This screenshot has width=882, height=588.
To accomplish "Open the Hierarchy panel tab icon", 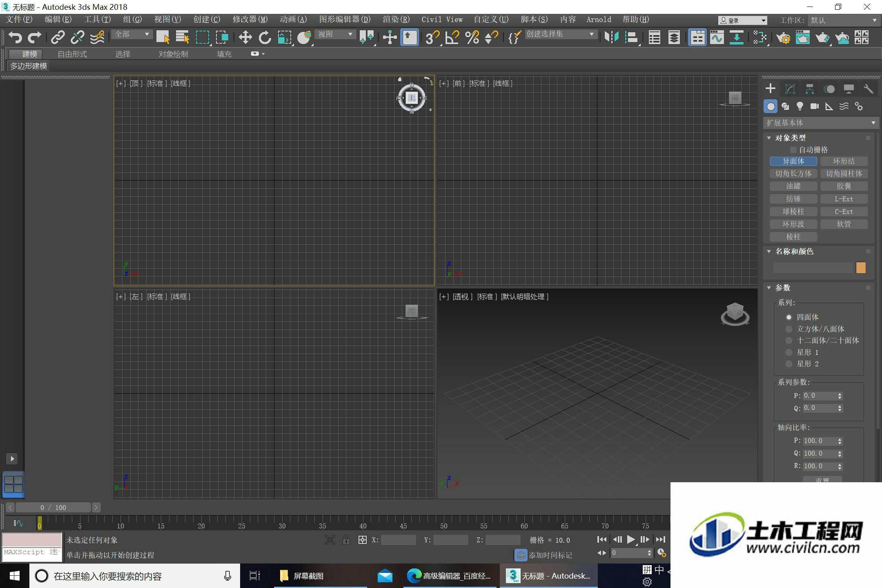I will pos(810,89).
